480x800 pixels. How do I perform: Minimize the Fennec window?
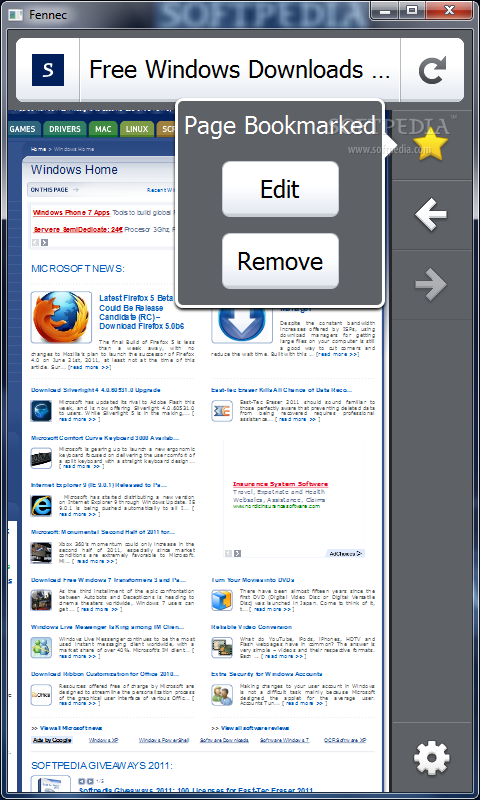coord(385,10)
